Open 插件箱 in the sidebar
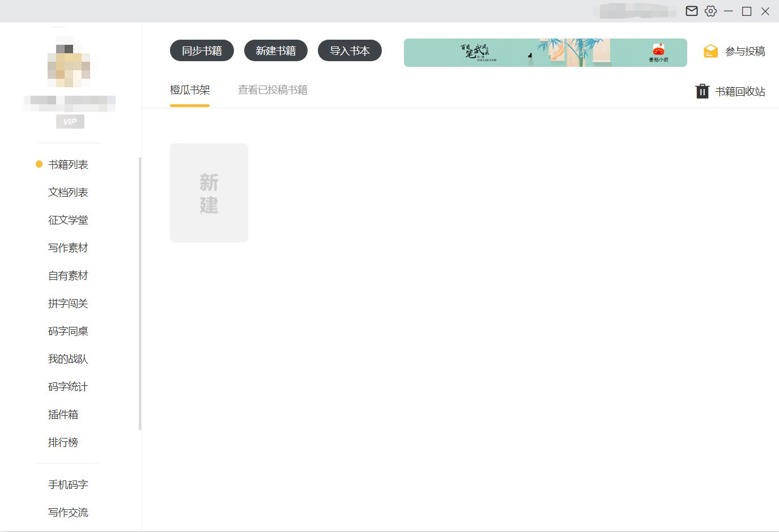This screenshot has width=779, height=532. point(63,415)
